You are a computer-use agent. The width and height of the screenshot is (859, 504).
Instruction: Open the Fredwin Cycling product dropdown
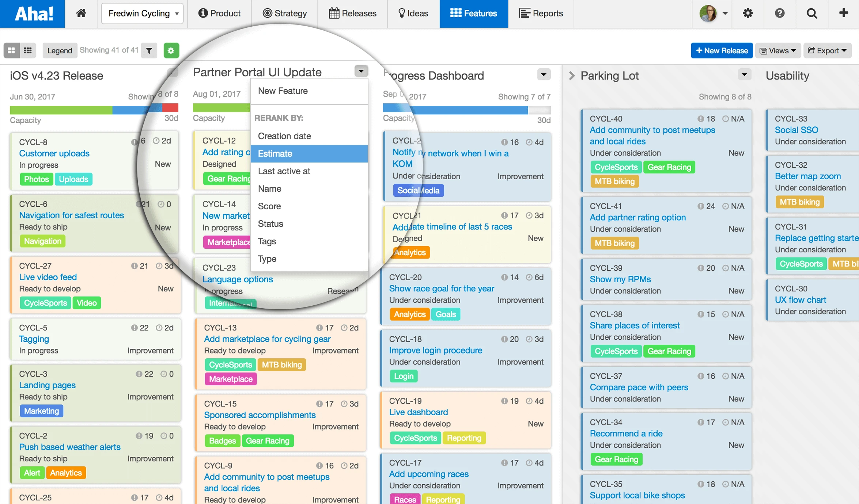pyautogui.click(x=143, y=14)
